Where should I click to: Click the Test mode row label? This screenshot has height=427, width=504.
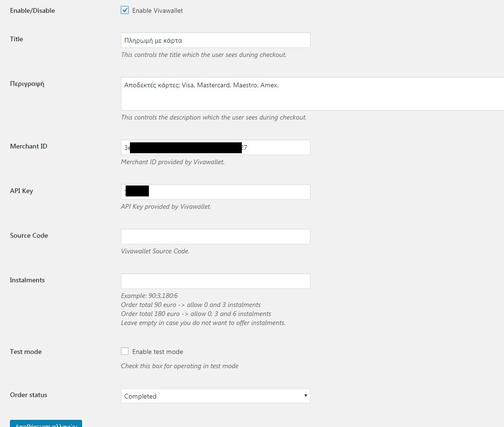tap(25, 351)
